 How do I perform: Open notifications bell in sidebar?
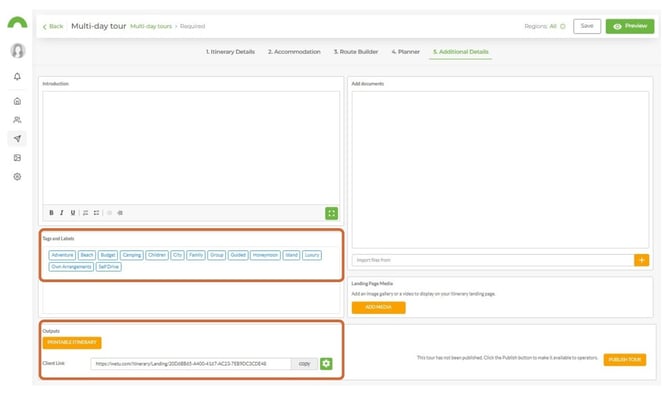17,76
